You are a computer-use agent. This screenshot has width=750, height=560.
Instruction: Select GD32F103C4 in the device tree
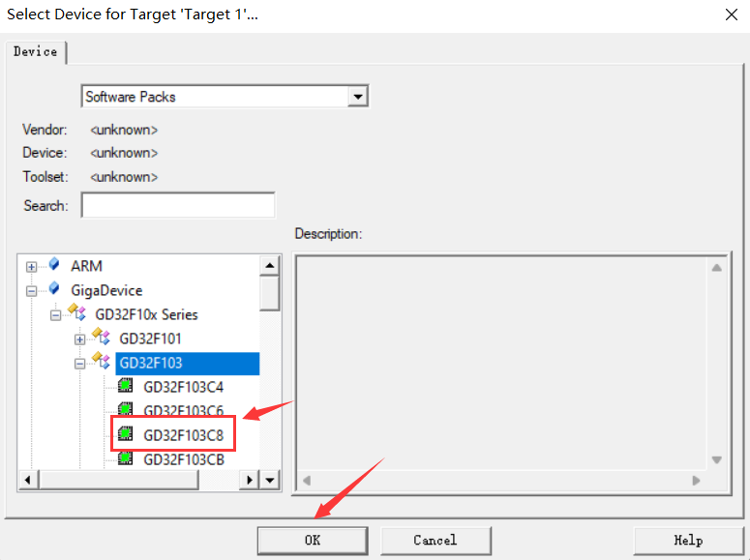184,387
